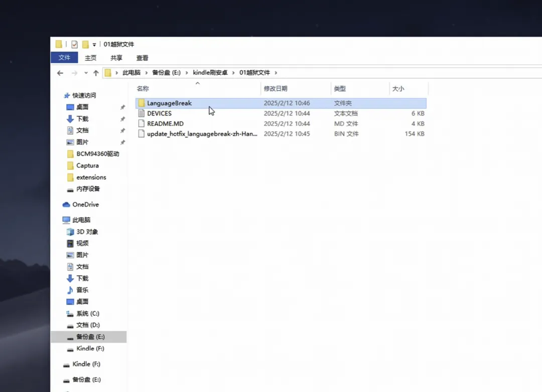Click 此电脑 in the address breadcrumb
Viewport: 542px width, 392px height.
pyautogui.click(x=131, y=73)
